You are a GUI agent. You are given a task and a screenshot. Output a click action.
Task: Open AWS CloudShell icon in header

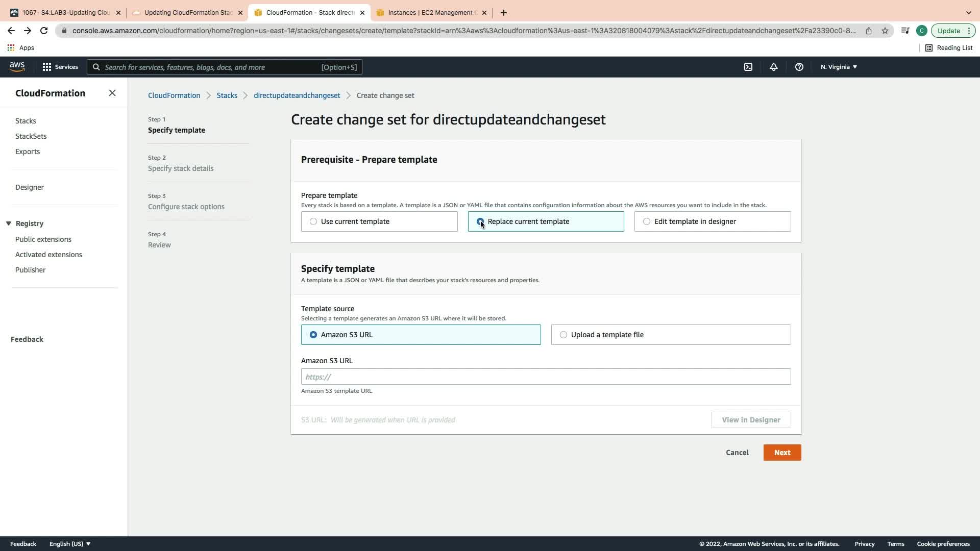748,67
